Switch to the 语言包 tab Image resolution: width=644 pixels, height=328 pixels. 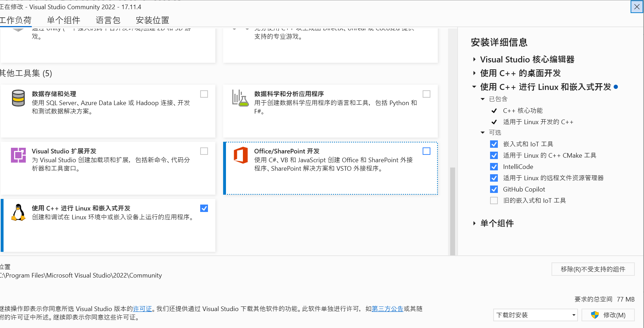point(108,20)
